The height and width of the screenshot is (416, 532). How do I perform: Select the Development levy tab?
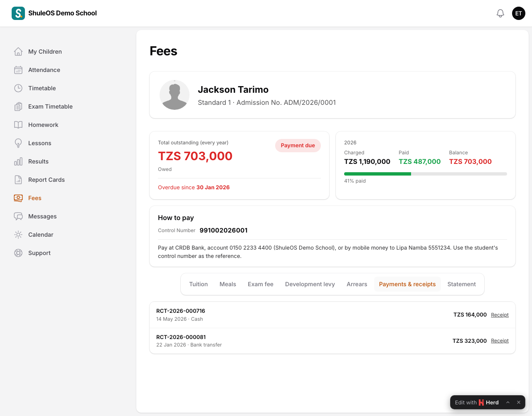click(310, 284)
